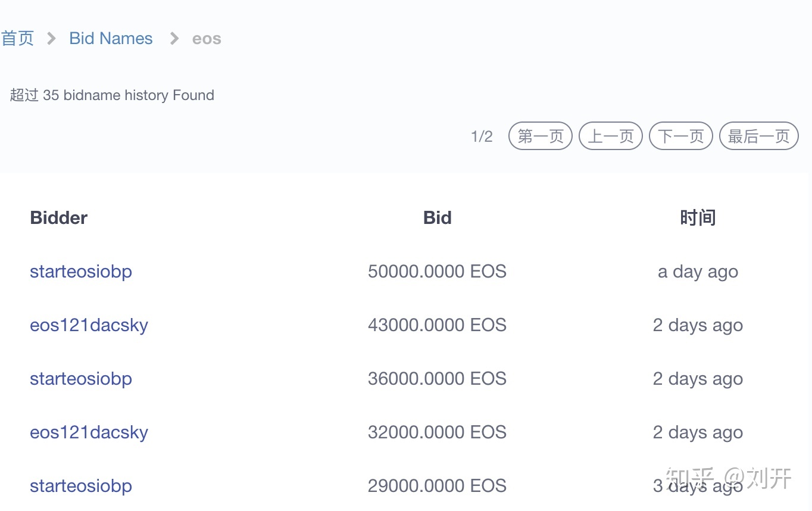
Task: Click chevron separator after 首页
Action: pyautogui.click(x=52, y=39)
